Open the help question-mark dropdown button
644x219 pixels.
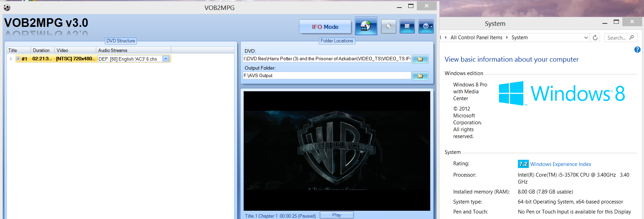click(426, 26)
